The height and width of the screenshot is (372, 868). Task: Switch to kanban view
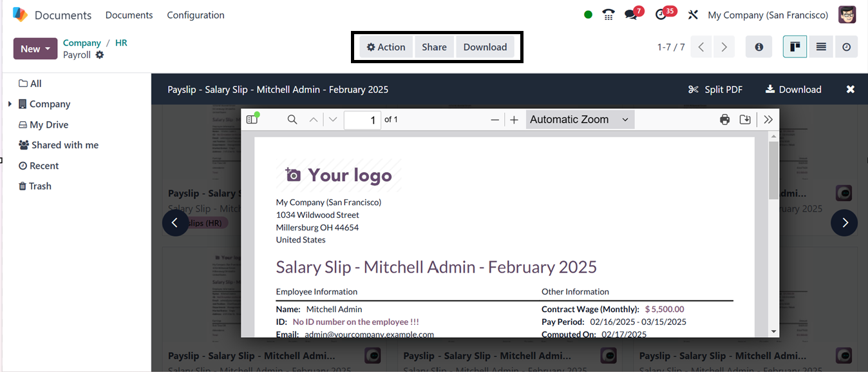click(x=795, y=47)
